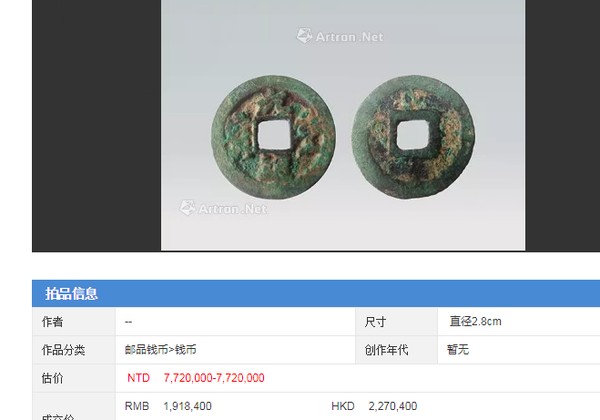This screenshot has width=600, height=420.
Task: Click the right coin reverse image
Action: click(x=413, y=136)
